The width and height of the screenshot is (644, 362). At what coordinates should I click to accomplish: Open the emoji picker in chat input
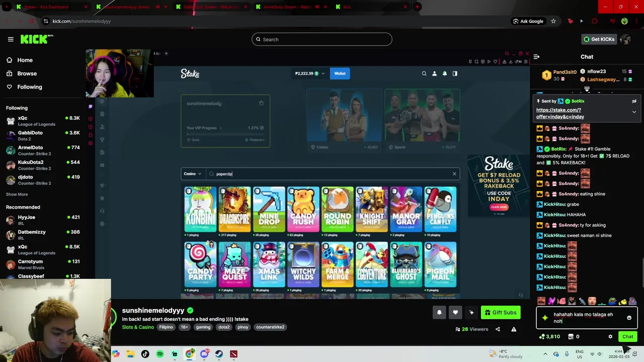629,318
